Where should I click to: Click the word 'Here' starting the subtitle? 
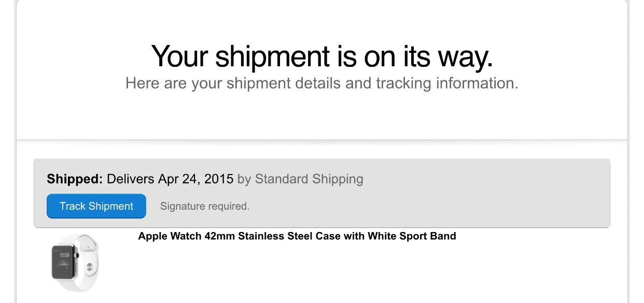141,83
